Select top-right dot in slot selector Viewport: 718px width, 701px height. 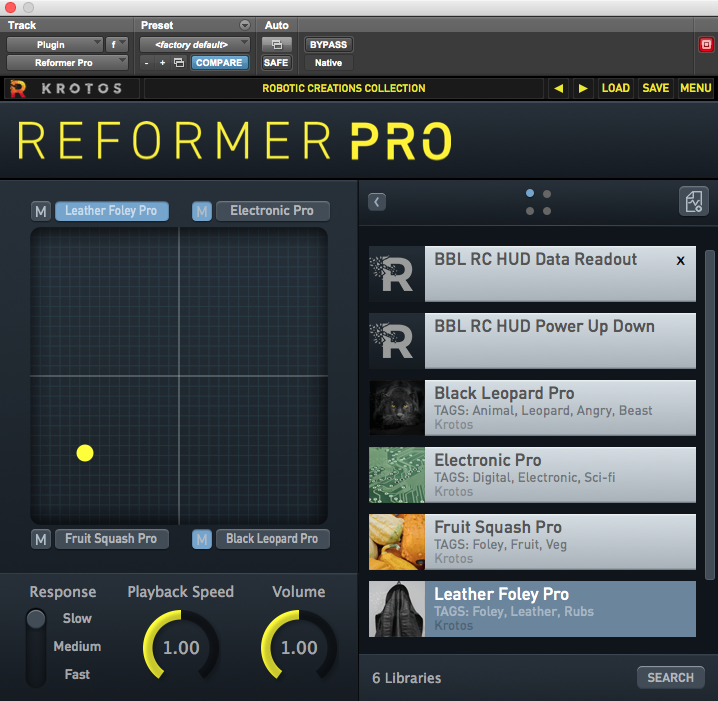pyautogui.click(x=547, y=194)
